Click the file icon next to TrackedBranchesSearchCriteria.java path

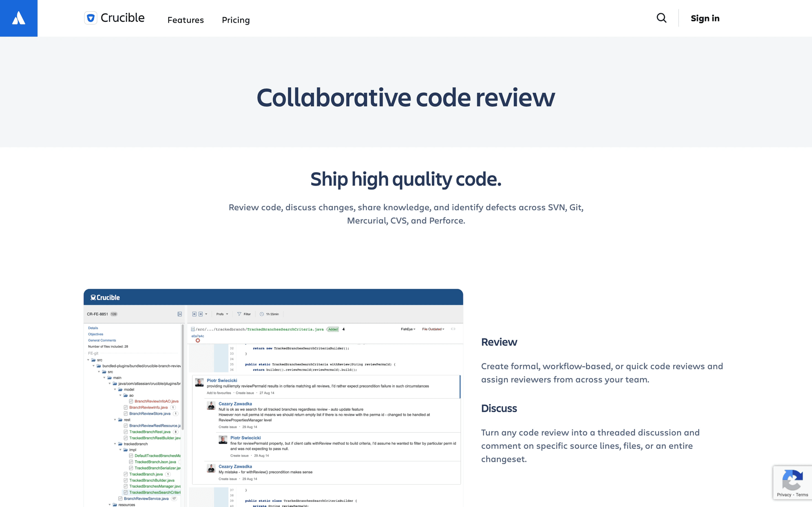coord(193,329)
